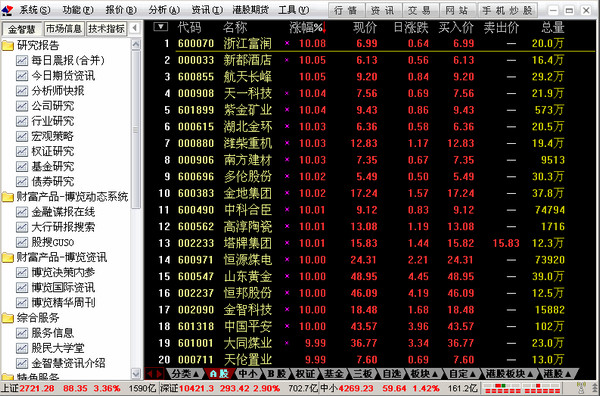Click the 博览精华周刊 chart icon
The image size is (600, 396).
22,303
